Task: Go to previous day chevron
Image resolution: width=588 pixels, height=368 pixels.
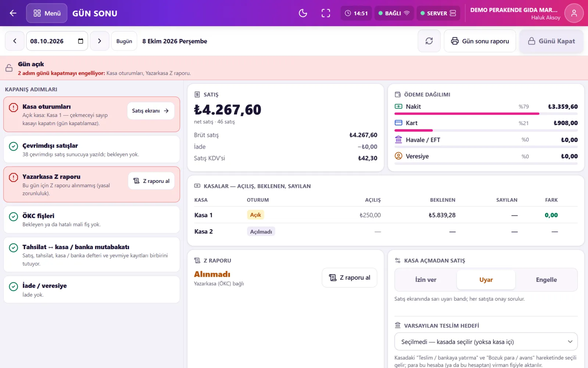Action: pyautogui.click(x=15, y=41)
